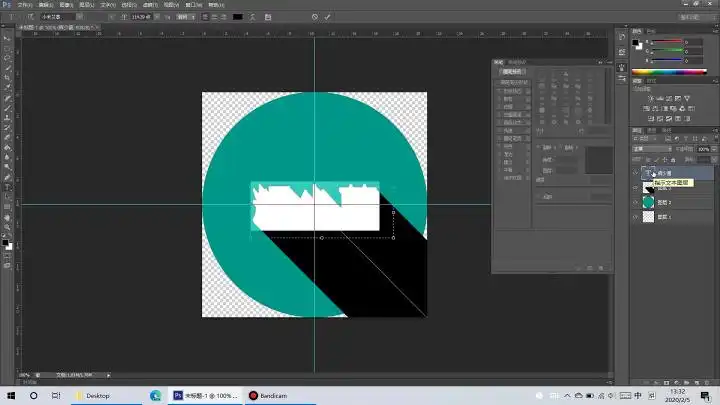Click the left align text icon
Image resolution: width=720 pixels, height=405 pixels.
[205, 17]
